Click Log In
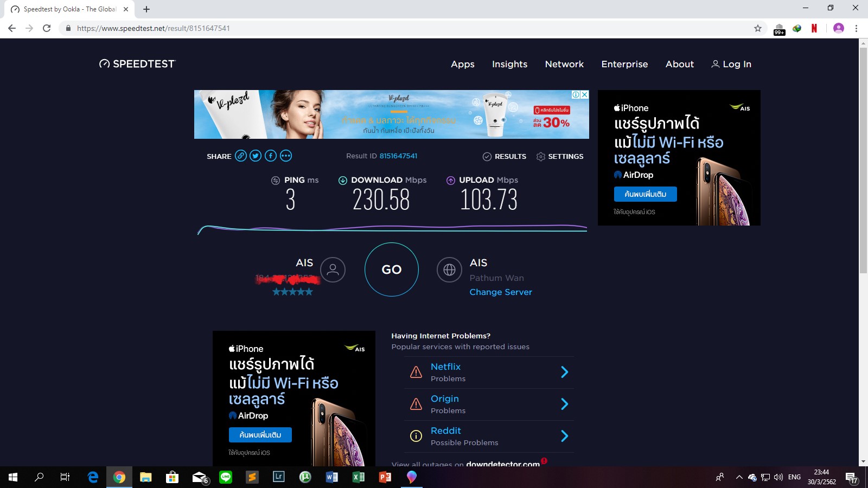The height and width of the screenshot is (488, 868). [x=731, y=64]
